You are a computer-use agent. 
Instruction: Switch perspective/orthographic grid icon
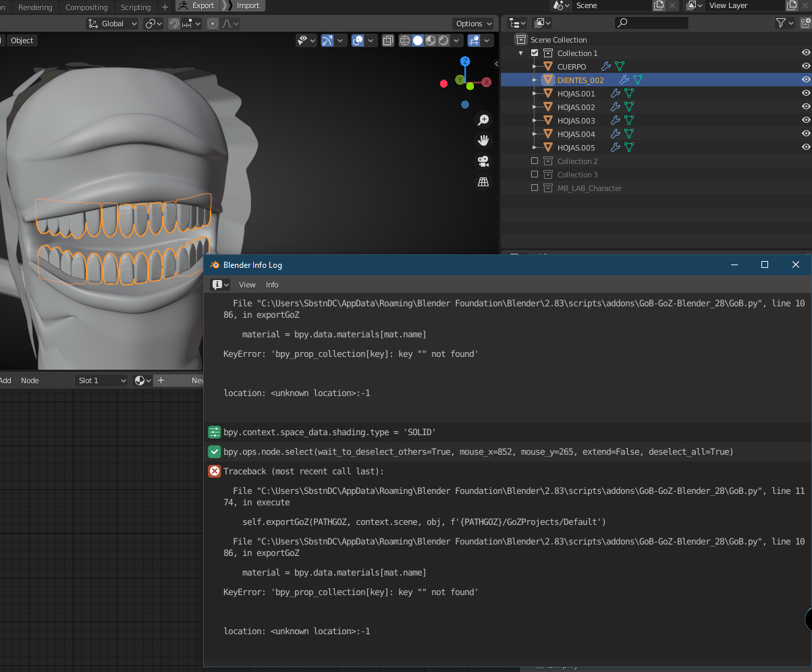(483, 181)
